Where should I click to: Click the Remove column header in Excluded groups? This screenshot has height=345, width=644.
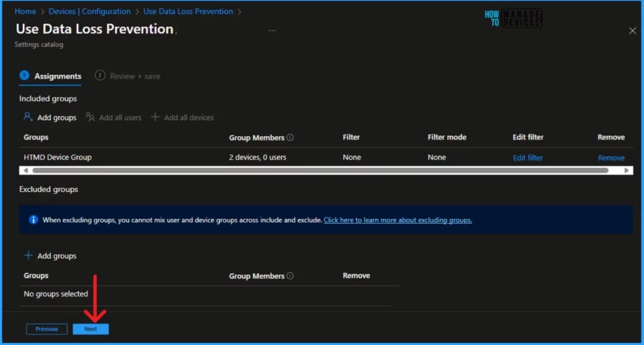(x=356, y=276)
